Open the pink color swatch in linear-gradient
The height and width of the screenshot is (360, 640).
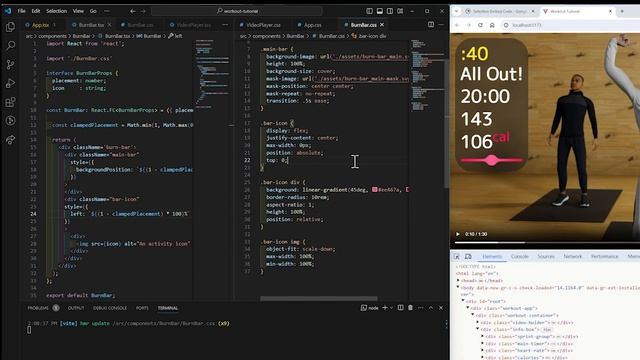coord(375,190)
